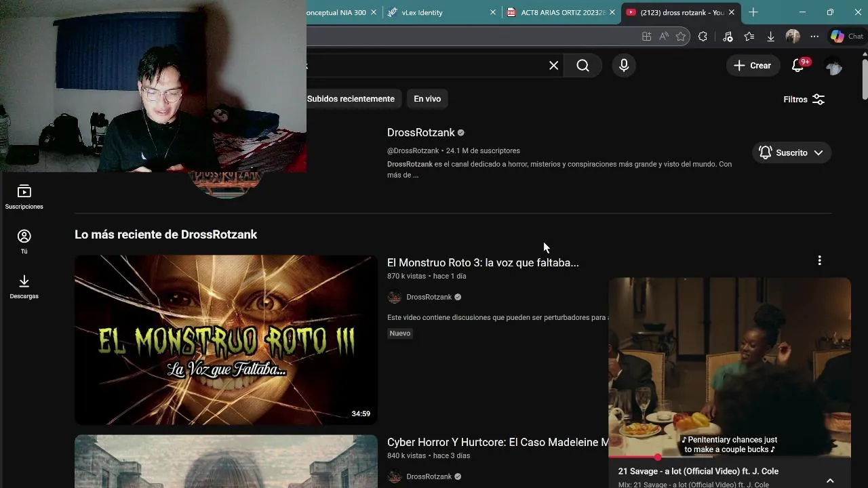Click the Crear button
This screenshot has height=488, width=868.
coord(753,66)
